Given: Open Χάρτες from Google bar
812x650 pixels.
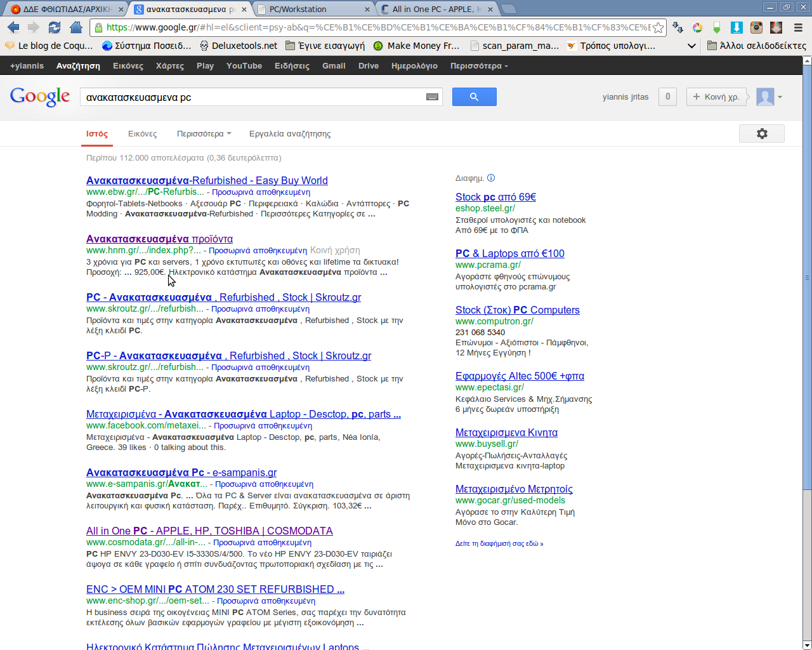Looking at the screenshot, I should pyautogui.click(x=170, y=66).
